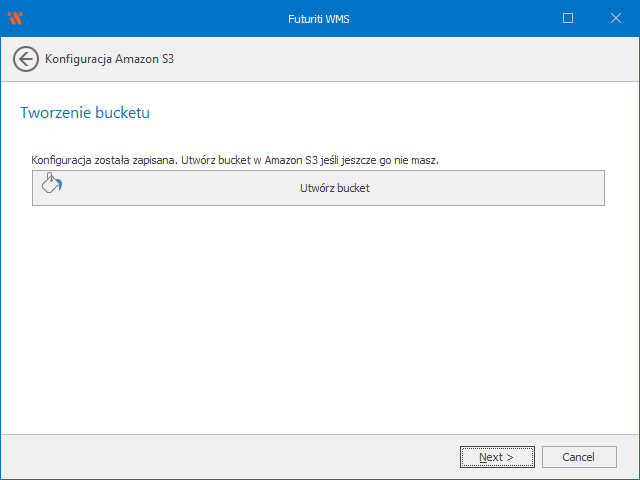
Task: Proceed with the "Next >" button
Action: [496, 457]
